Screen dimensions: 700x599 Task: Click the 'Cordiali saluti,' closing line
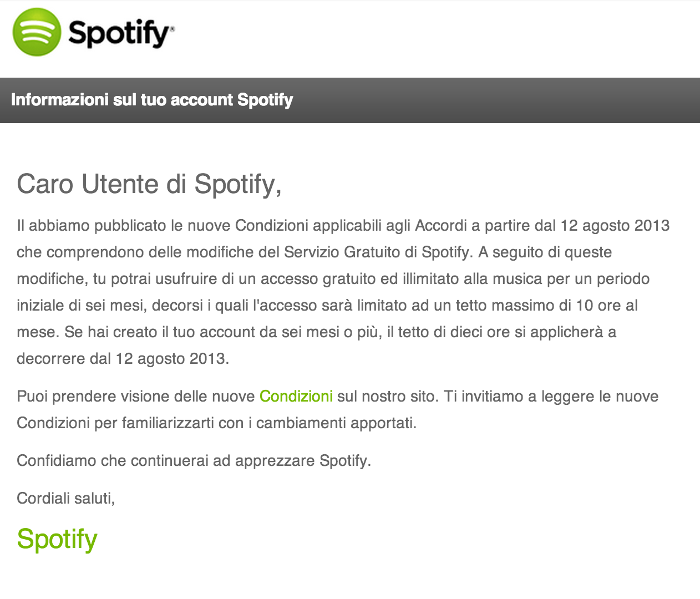pos(66,499)
